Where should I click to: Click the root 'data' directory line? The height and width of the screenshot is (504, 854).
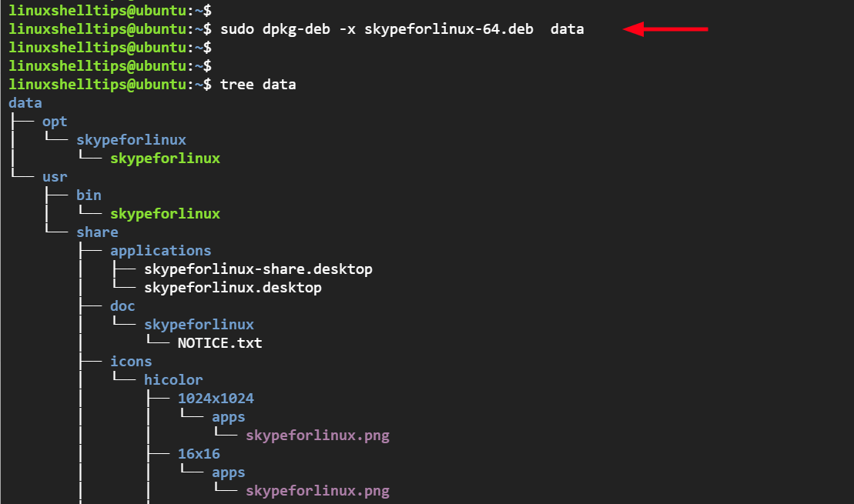point(25,103)
